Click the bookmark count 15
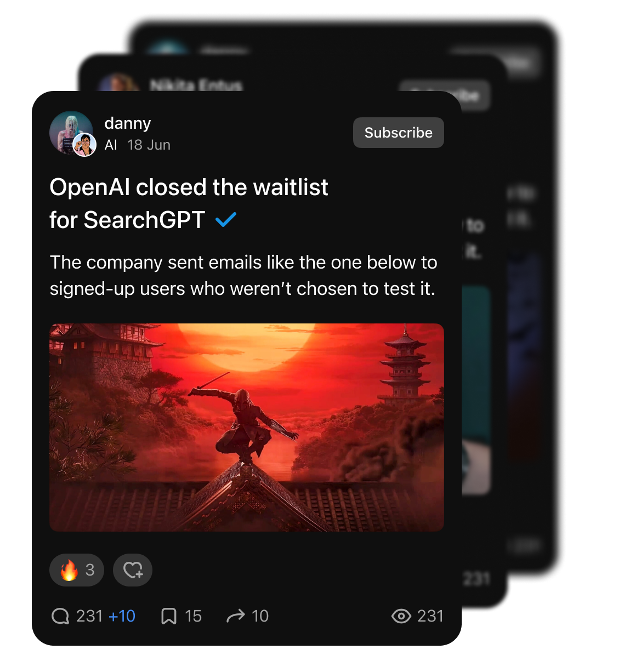 coord(194,616)
